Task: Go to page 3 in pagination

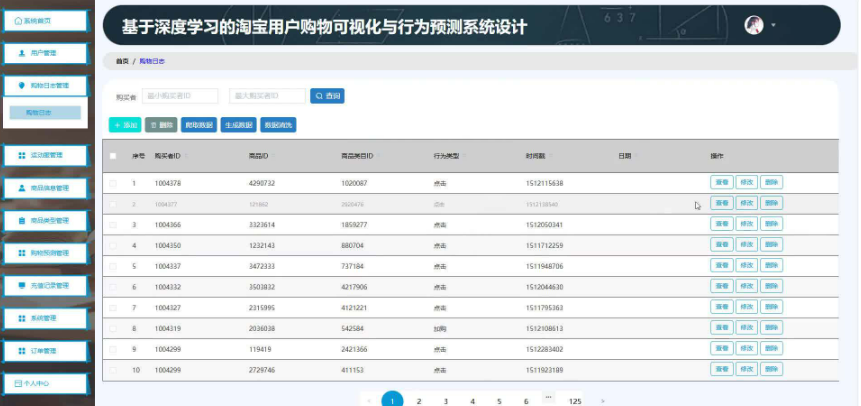Action: [x=446, y=402]
